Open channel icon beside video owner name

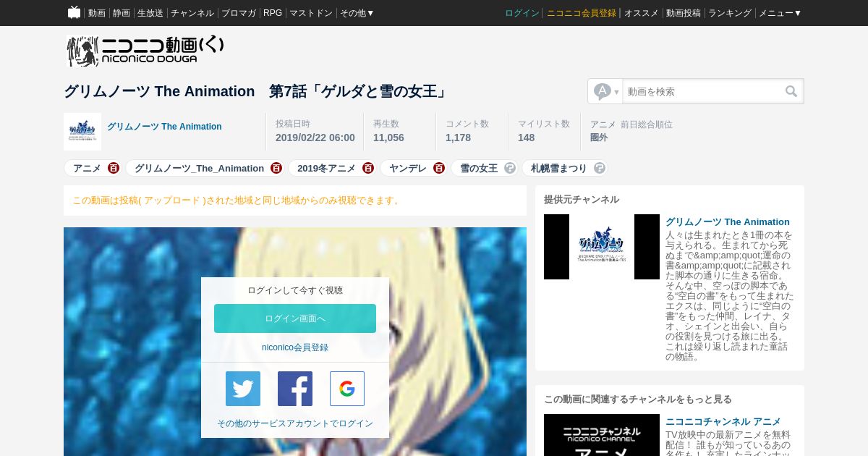(x=82, y=132)
